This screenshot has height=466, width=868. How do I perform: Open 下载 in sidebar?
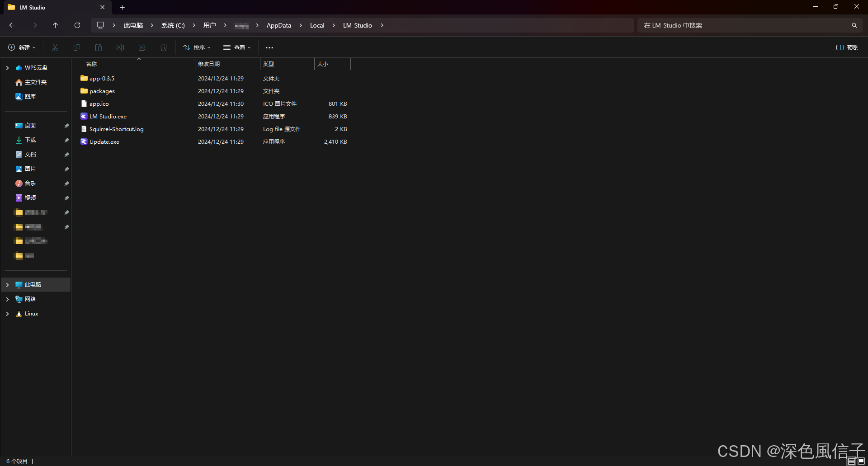click(x=30, y=140)
